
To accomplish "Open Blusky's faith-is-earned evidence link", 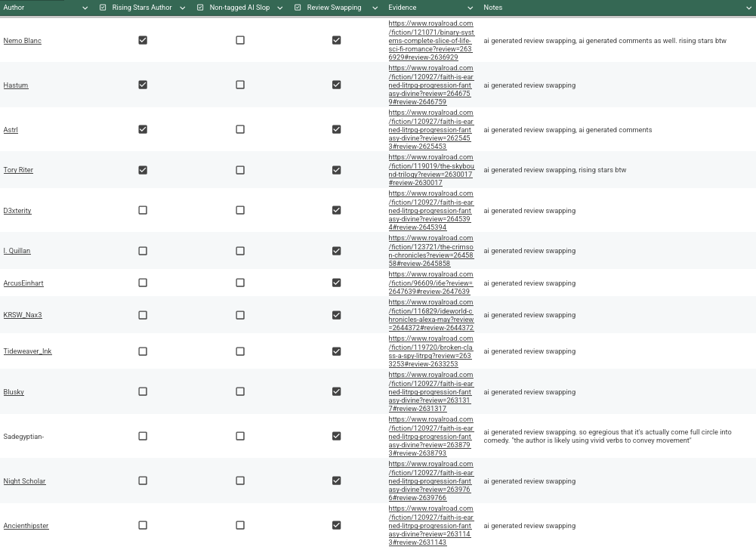I will pyautogui.click(x=431, y=391).
